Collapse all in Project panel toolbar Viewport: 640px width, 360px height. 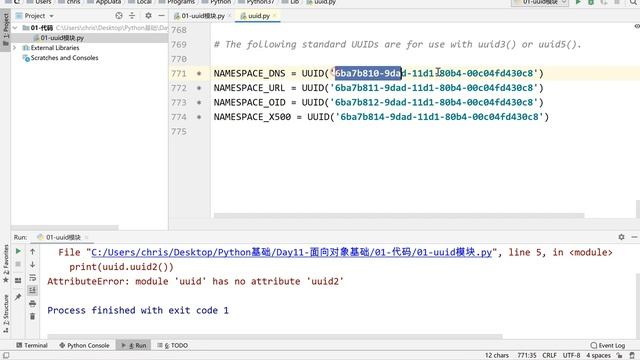coord(132,16)
